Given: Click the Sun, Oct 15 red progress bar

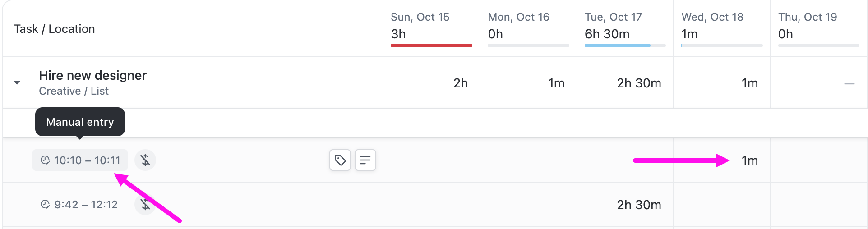Looking at the screenshot, I should [x=431, y=46].
